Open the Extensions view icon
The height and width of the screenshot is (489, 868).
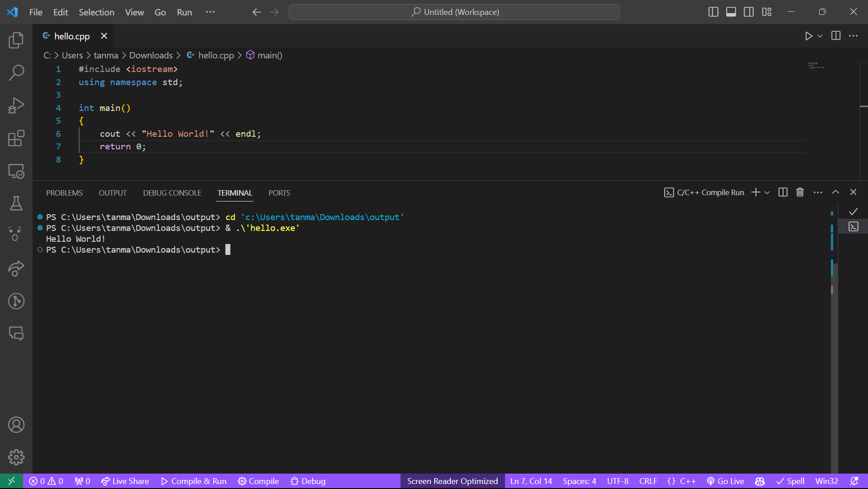click(x=16, y=138)
